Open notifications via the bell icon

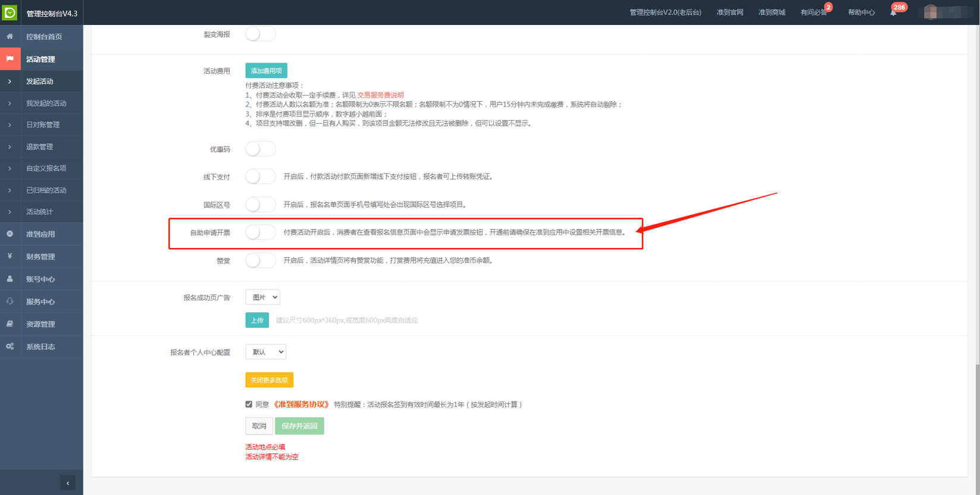tap(893, 12)
